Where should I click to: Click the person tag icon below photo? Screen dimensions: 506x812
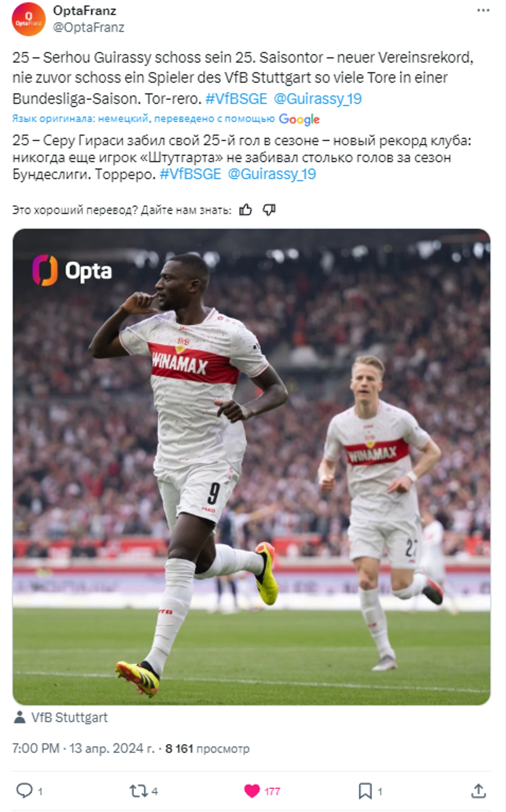click(19, 717)
